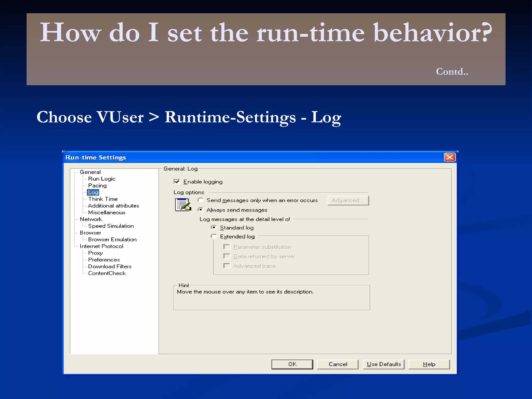Click the Use Defaults button
Image resolution: width=532 pixels, height=399 pixels.
[384, 364]
